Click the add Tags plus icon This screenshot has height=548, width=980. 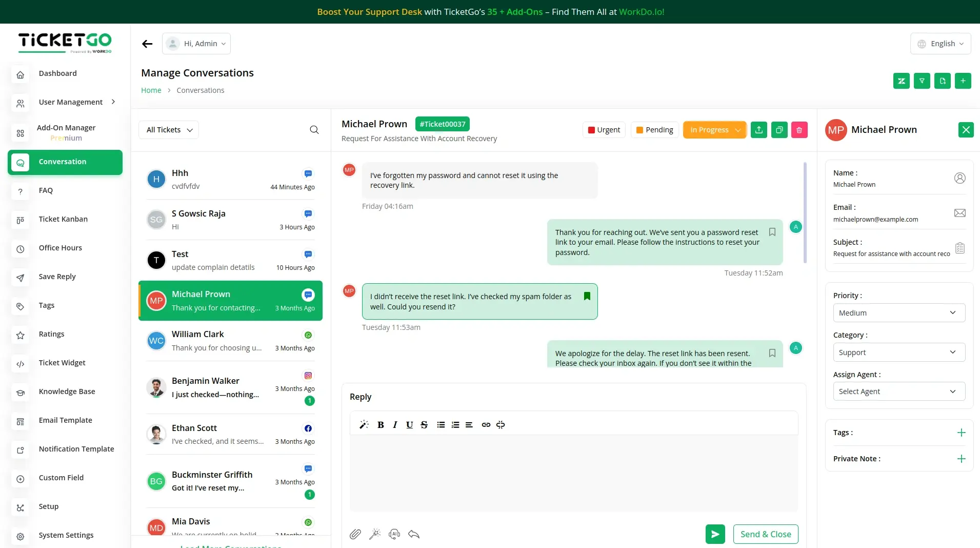tap(961, 433)
